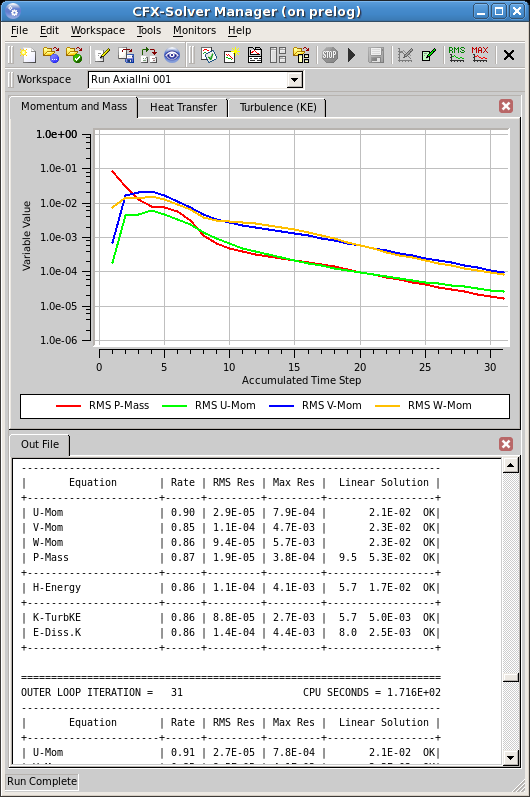Click the Define Run new-file icon
This screenshot has height=797, width=530.
(28, 54)
